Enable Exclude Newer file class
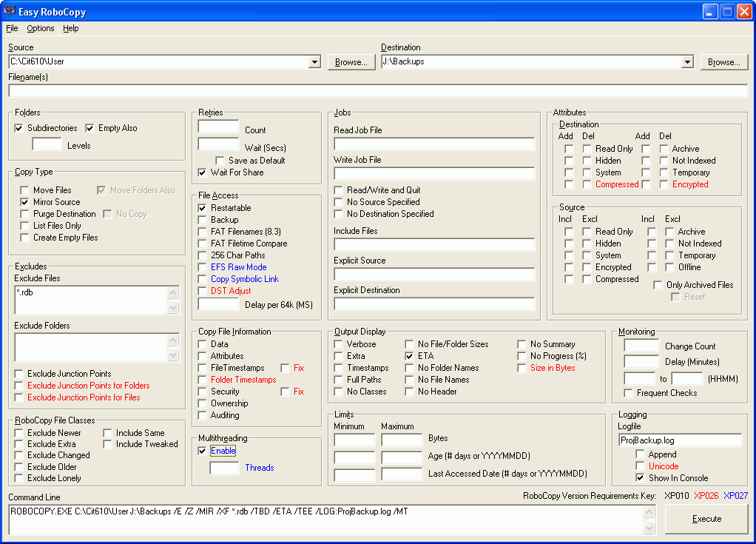Viewport: 756px width, 544px height. (x=18, y=433)
